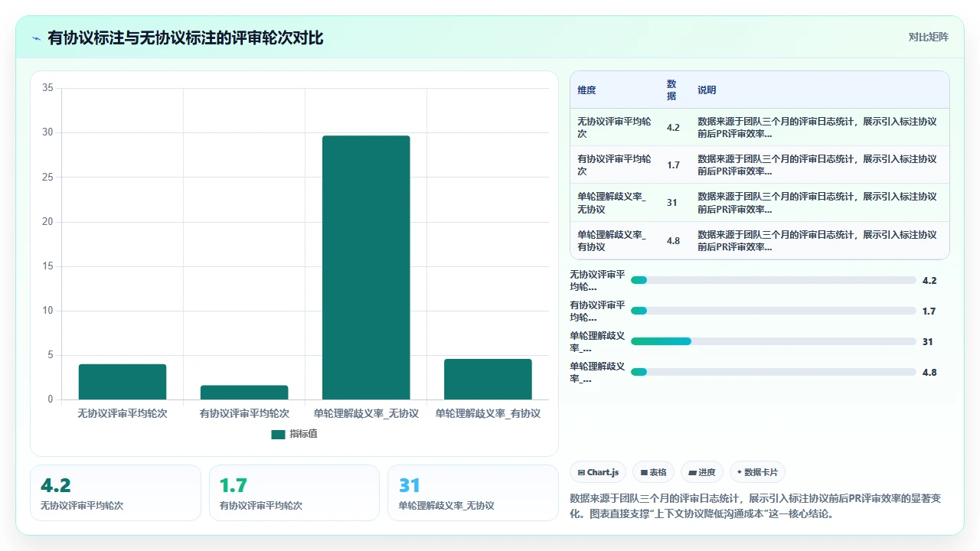The width and height of the screenshot is (980, 551).
Task: Click the 对比矩阵 label in header
Action: [x=928, y=37]
